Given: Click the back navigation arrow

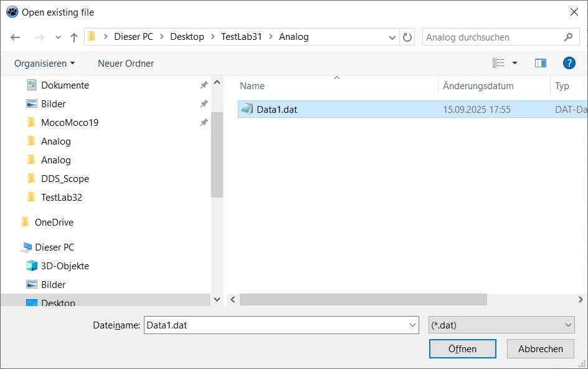Looking at the screenshot, I should click(x=16, y=37).
